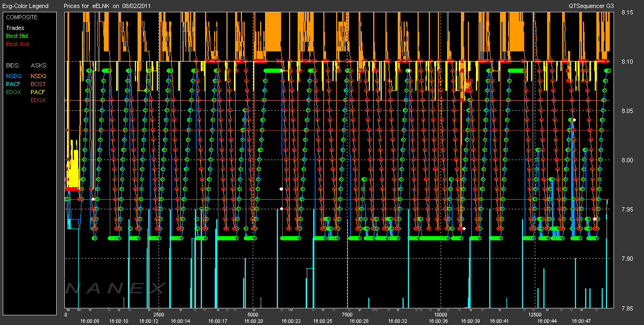Screen dimensions: 644x325
Task: Click BOST under the ASKS column
Action: (x=38, y=84)
